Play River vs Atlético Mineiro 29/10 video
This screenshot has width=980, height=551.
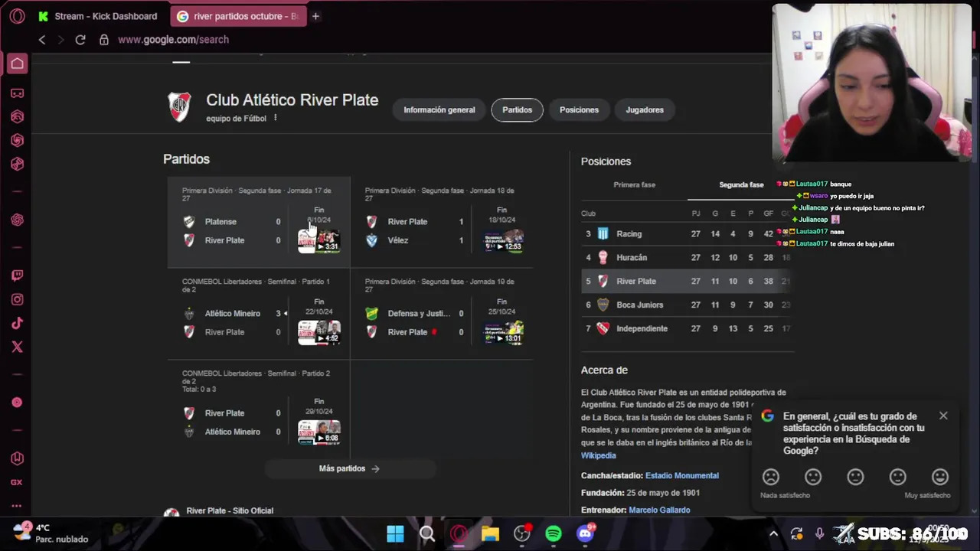318,432
